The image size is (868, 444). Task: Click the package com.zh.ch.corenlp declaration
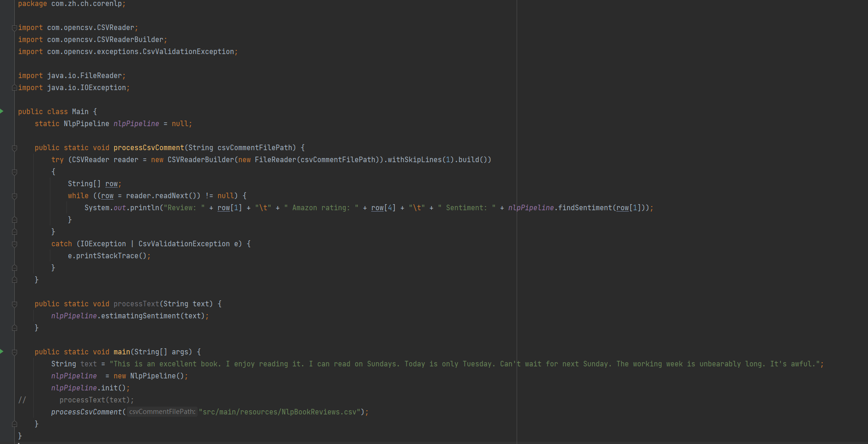(72, 4)
